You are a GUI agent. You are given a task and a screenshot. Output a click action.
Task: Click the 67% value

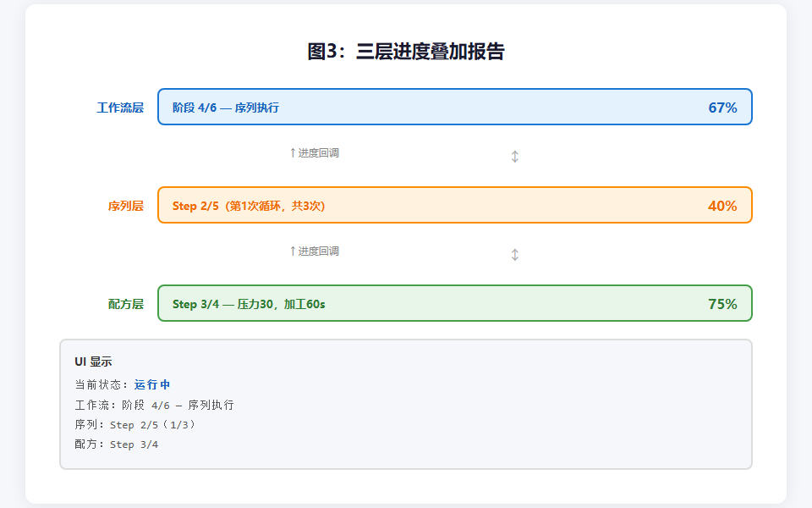722,108
